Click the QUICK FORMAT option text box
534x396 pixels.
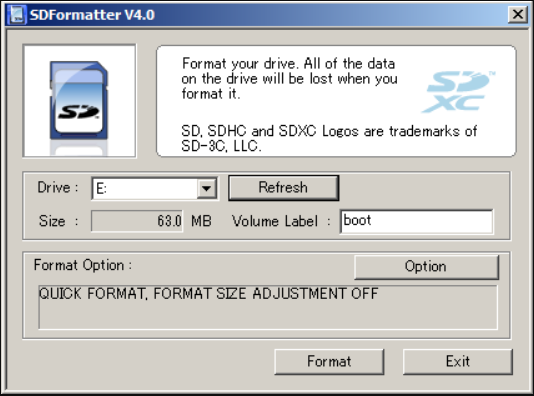(268, 307)
